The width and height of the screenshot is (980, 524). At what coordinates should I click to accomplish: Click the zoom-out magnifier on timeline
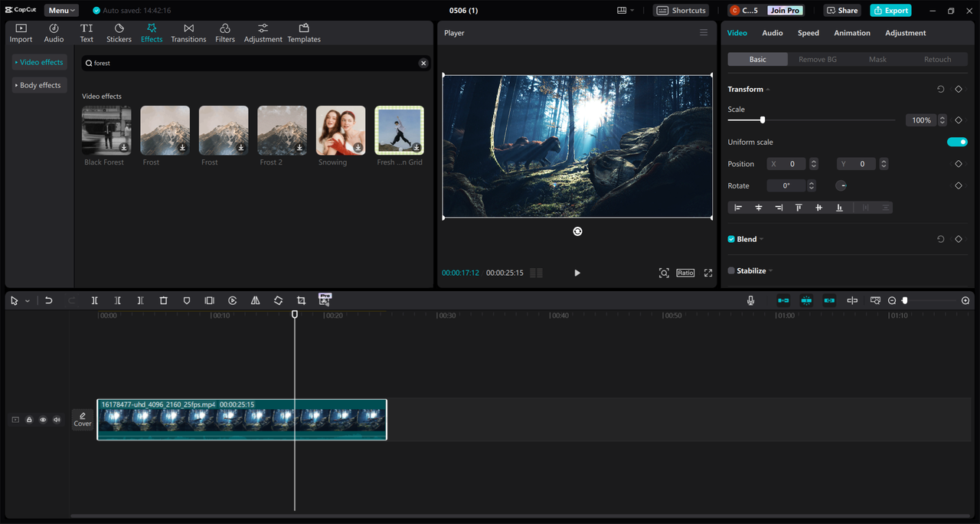click(x=892, y=301)
